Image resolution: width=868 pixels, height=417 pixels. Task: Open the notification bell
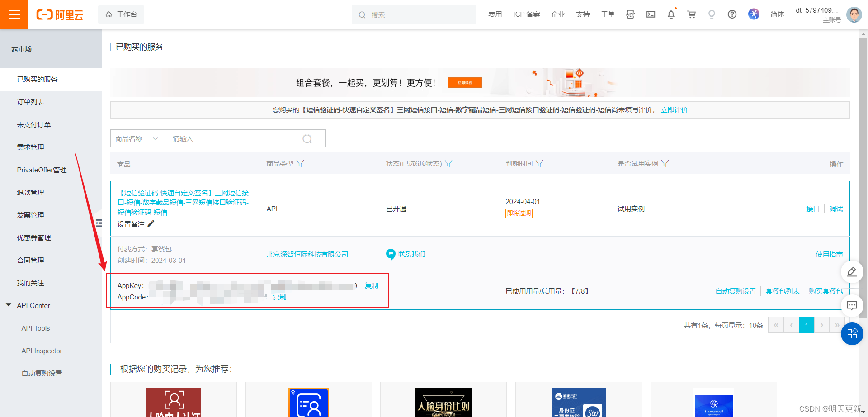671,14
